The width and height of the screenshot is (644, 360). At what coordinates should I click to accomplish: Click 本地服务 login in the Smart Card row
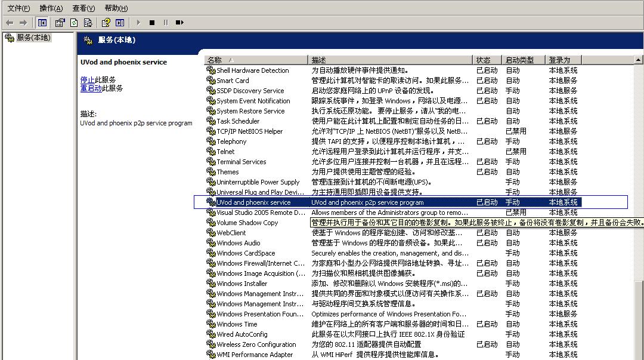tap(563, 81)
